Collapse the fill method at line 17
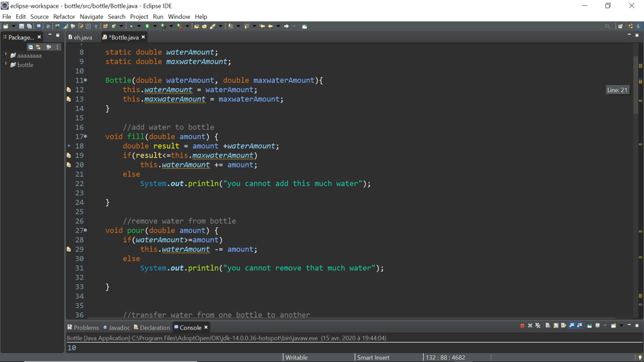Image resolution: width=644 pixels, height=362 pixels. pyautogui.click(x=86, y=137)
